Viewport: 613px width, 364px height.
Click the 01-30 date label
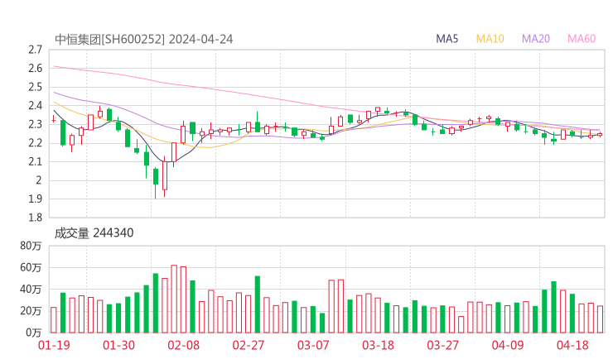coord(118,345)
